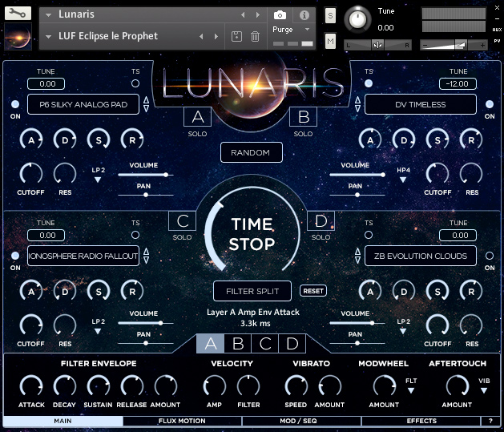Switch to the MAIN tab
504x432 pixels.
tap(63, 421)
